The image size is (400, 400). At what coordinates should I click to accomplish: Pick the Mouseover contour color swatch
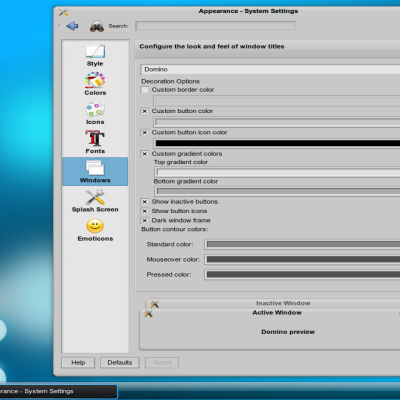[x=303, y=259]
